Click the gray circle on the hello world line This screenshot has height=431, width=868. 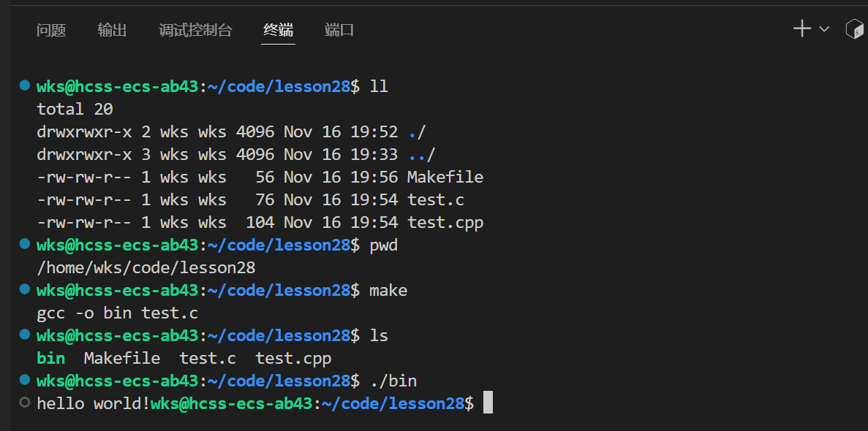24,403
